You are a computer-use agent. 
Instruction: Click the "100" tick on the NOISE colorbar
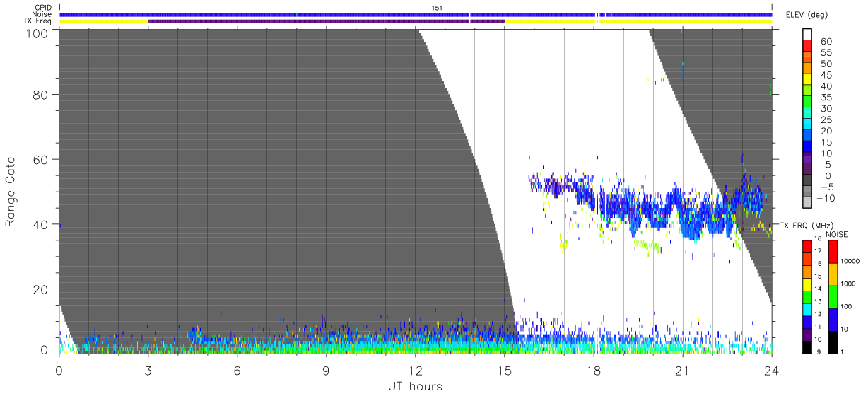click(x=847, y=307)
